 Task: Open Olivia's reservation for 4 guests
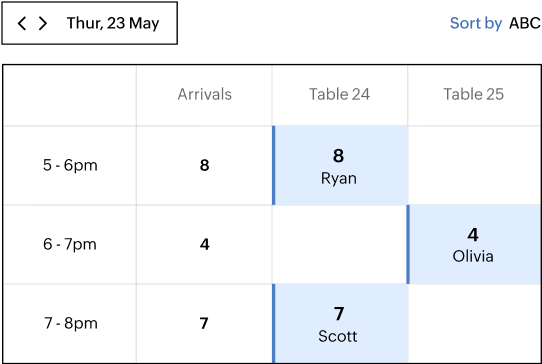[x=474, y=244]
